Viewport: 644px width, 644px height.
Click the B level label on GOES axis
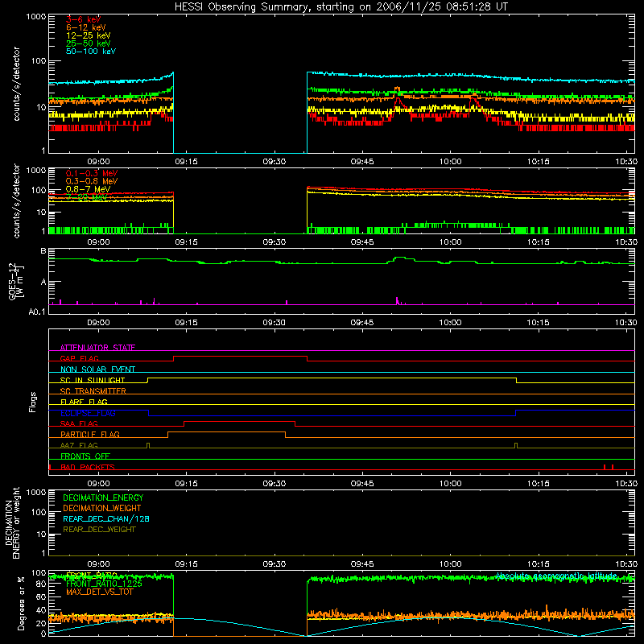[x=43, y=250]
